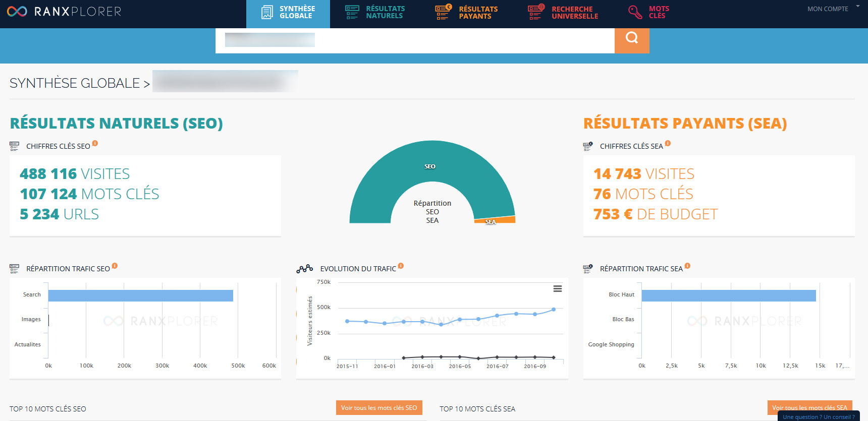Click the Répartition Trafic SEA list icon
Image resolution: width=868 pixels, height=421 pixels.
pos(588,269)
